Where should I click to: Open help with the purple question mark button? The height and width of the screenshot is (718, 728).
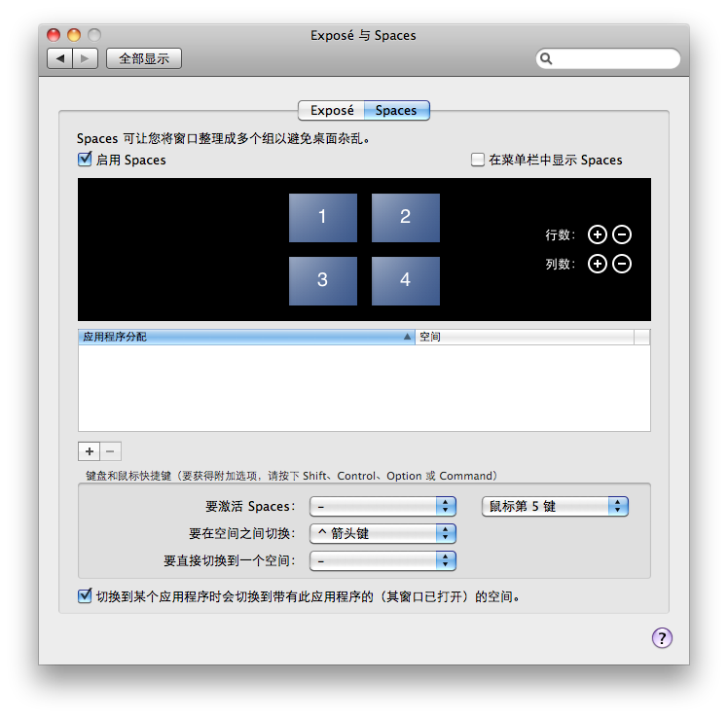click(x=662, y=637)
